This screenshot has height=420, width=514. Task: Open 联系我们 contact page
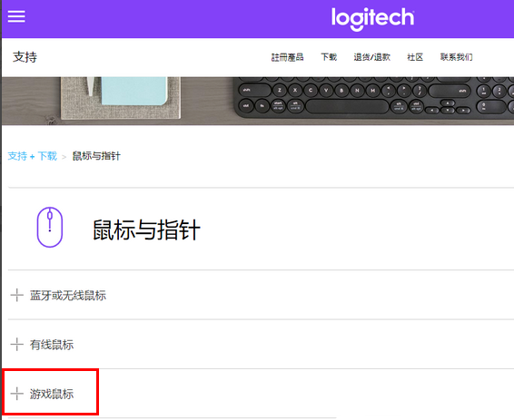456,57
